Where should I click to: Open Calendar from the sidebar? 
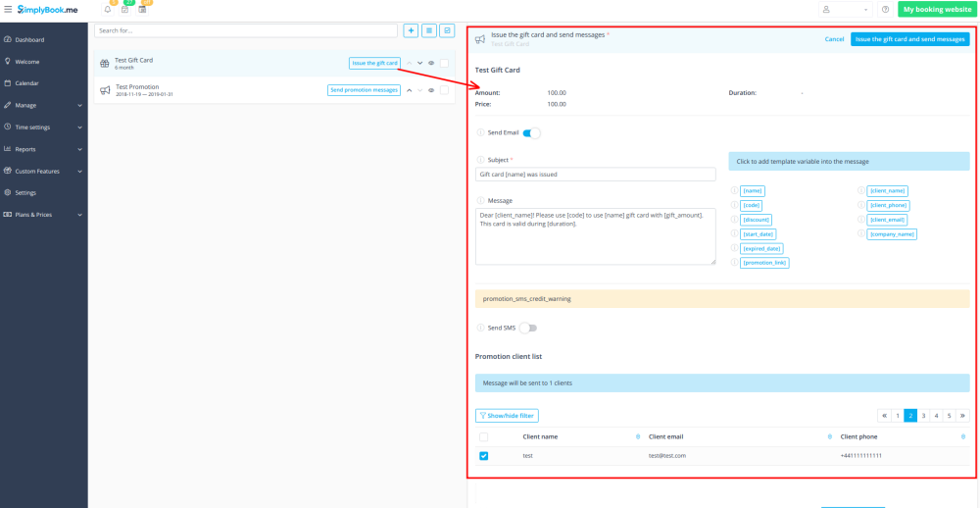pos(26,83)
